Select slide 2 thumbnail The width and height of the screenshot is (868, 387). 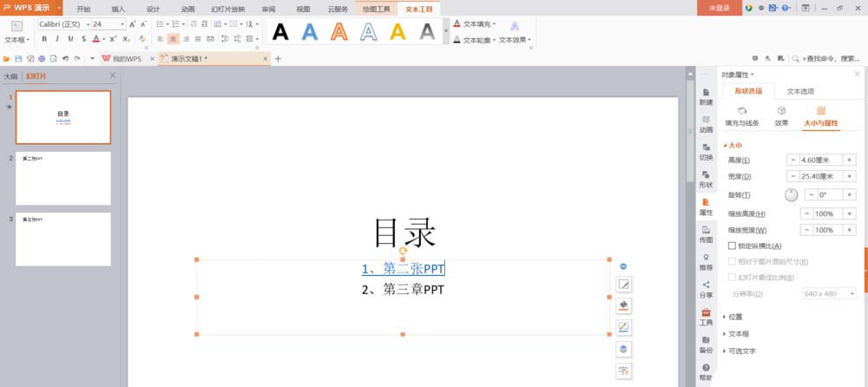63,178
